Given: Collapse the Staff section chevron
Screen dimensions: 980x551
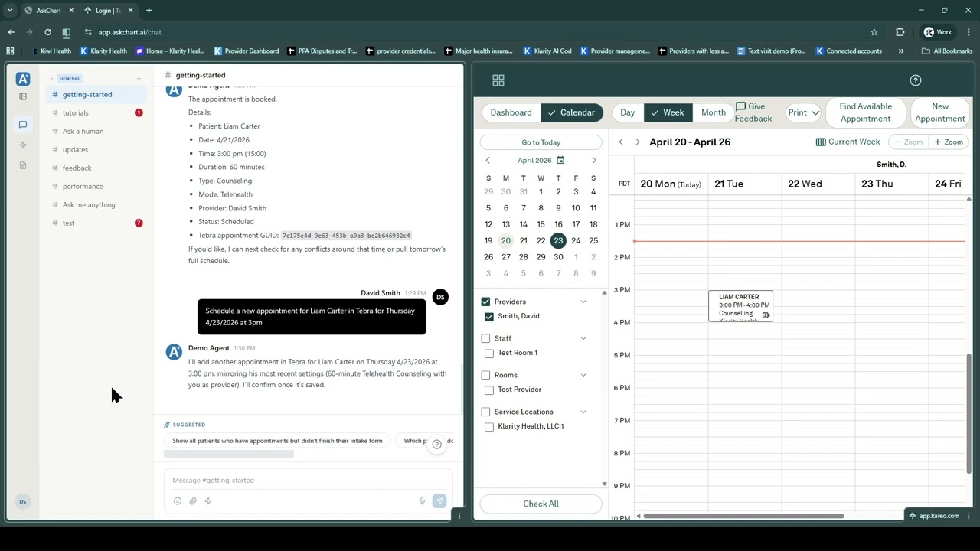Looking at the screenshot, I should [583, 338].
